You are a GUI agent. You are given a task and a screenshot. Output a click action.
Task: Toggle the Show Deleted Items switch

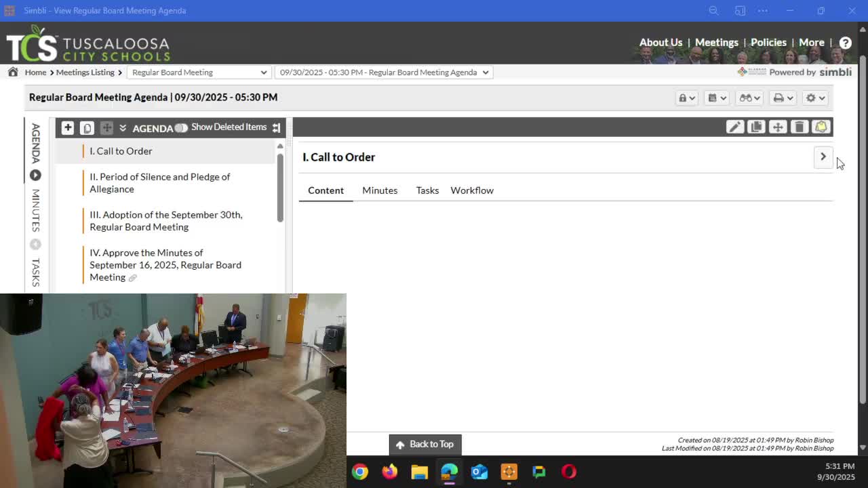tap(180, 127)
